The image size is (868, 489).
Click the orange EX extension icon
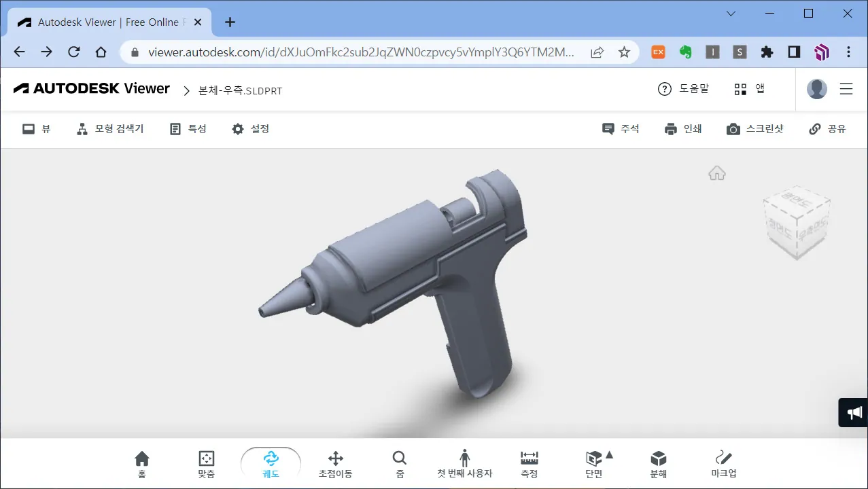click(x=658, y=52)
